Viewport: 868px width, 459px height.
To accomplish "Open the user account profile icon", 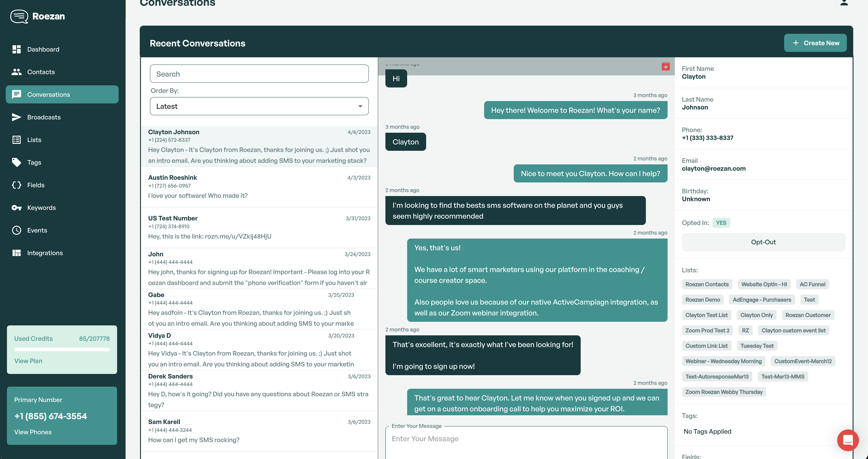I will tap(844, 3).
